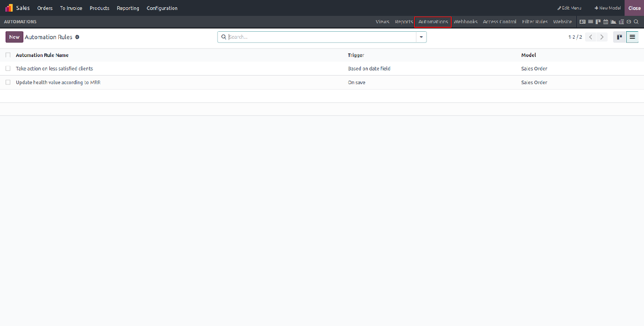Go to previous page of records

(x=591, y=37)
